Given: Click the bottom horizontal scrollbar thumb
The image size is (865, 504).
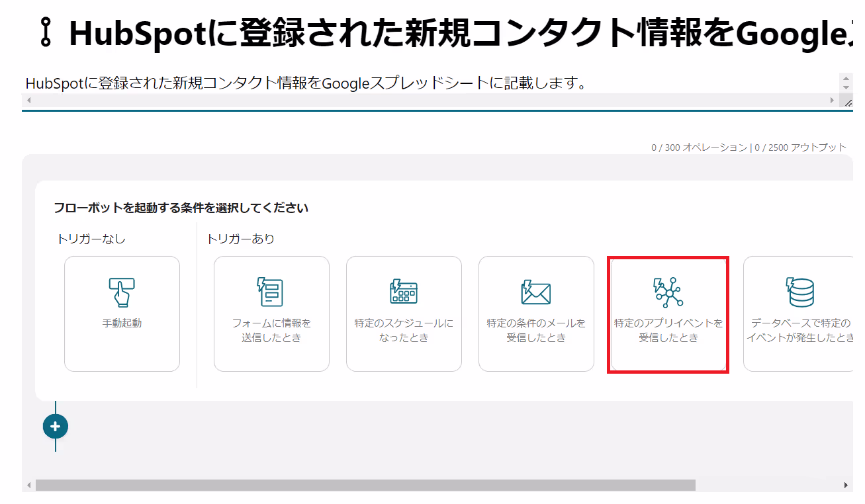Looking at the screenshot, I should (365, 485).
